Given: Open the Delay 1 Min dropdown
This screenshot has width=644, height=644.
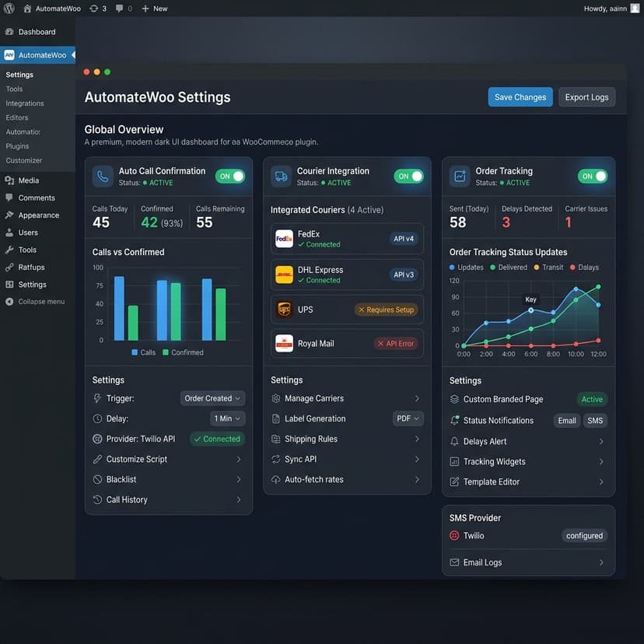Looking at the screenshot, I should [228, 418].
